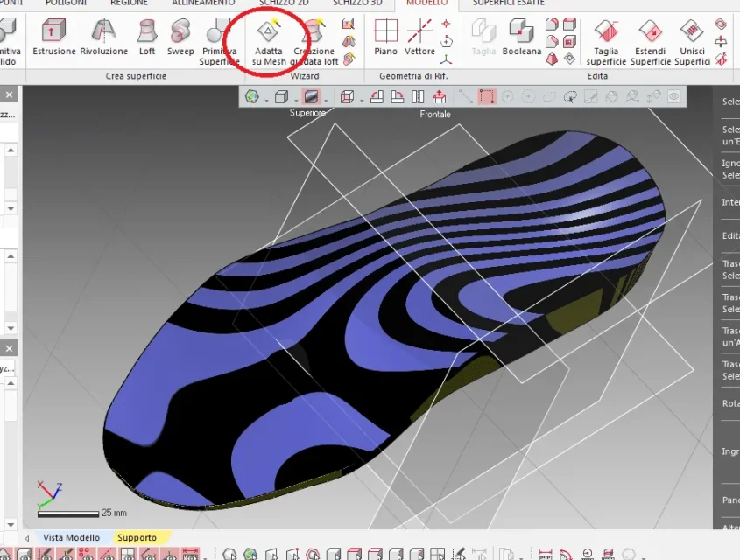Expand the wireframe box view dropdown

(x=361, y=98)
